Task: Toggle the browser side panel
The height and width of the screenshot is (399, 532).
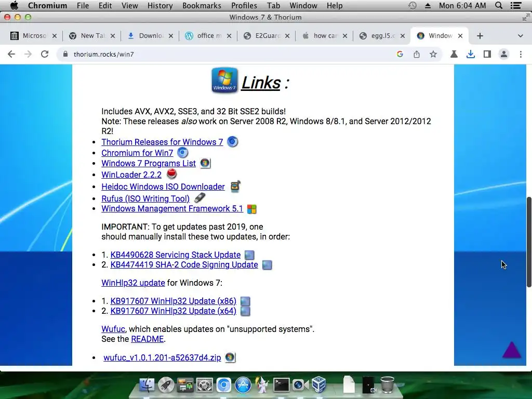Action: (x=487, y=54)
